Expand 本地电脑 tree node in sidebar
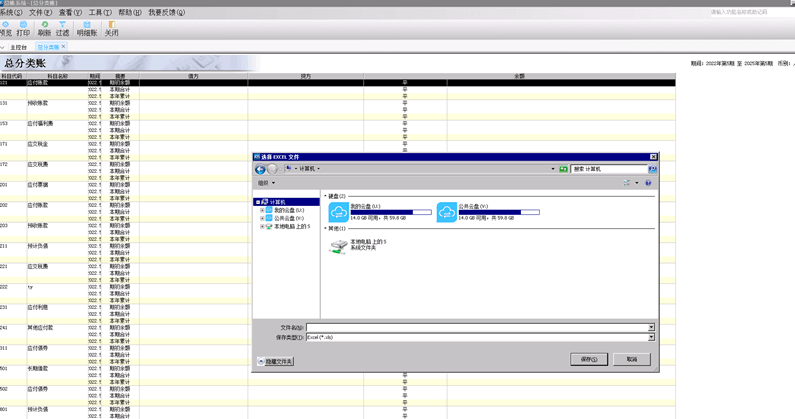This screenshot has width=795, height=419. [x=262, y=226]
